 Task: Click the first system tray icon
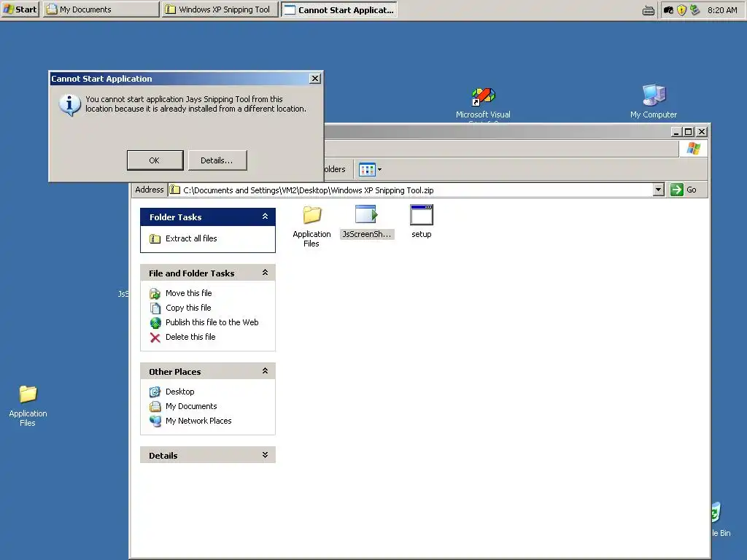pyautogui.click(x=668, y=10)
